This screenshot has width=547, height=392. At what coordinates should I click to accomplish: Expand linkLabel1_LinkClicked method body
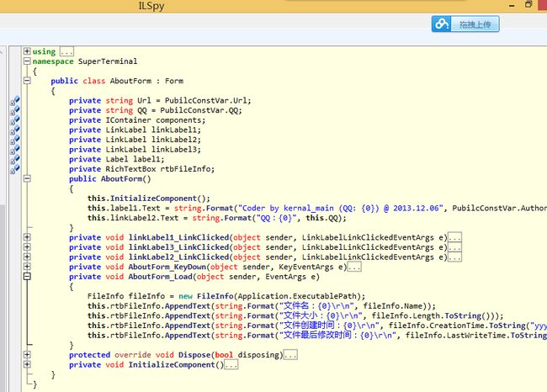[27, 237]
